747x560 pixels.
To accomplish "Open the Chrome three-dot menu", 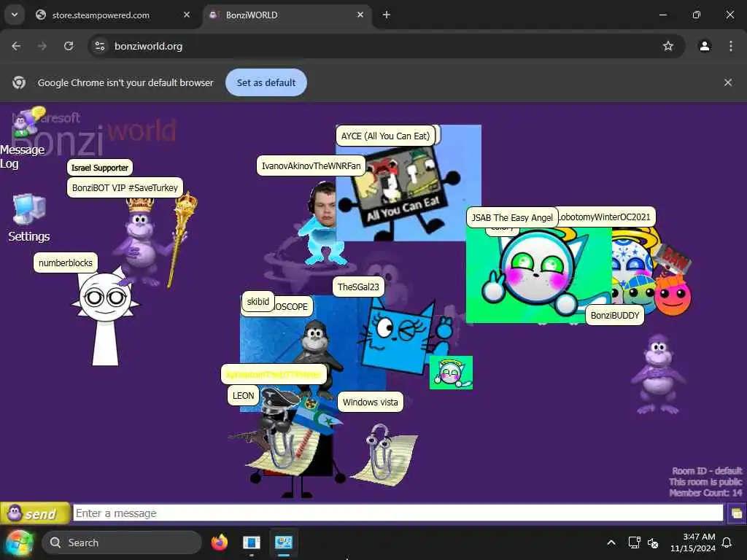I will [731, 46].
